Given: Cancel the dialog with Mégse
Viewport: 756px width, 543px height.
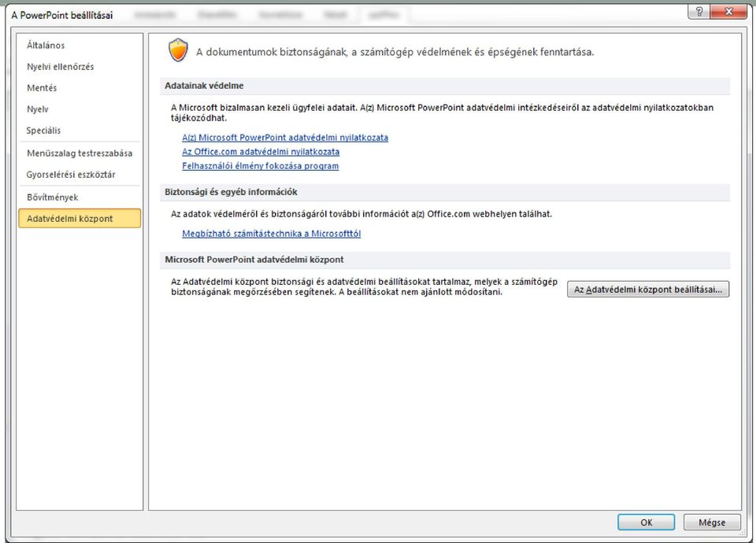Looking at the screenshot, I should coord(712,523).
